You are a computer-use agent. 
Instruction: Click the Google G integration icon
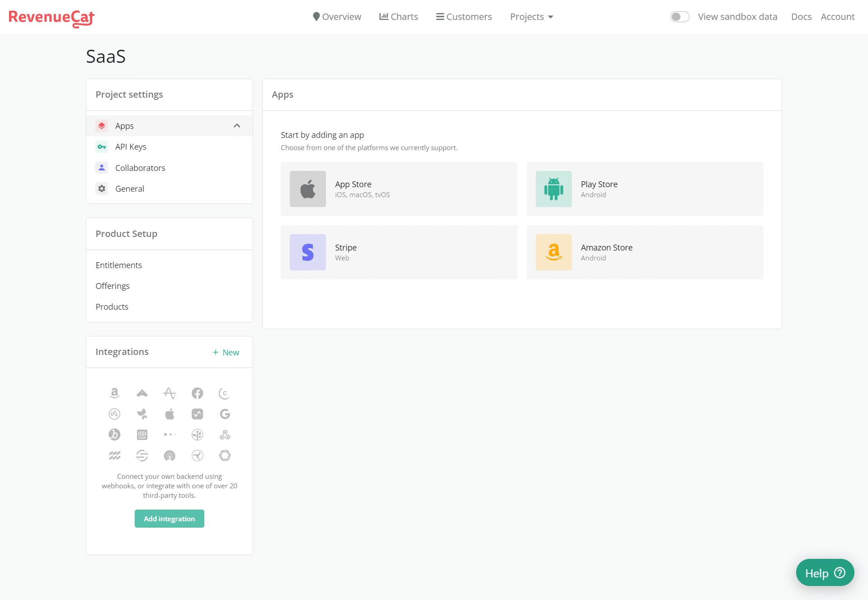(x=225, y=414)
